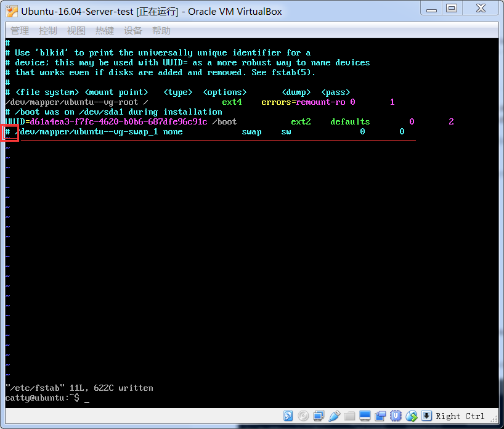The width and height of the screenshot is (504, 429).
Task: Close the VirtualBox VM window
Action: pos(481,9)
